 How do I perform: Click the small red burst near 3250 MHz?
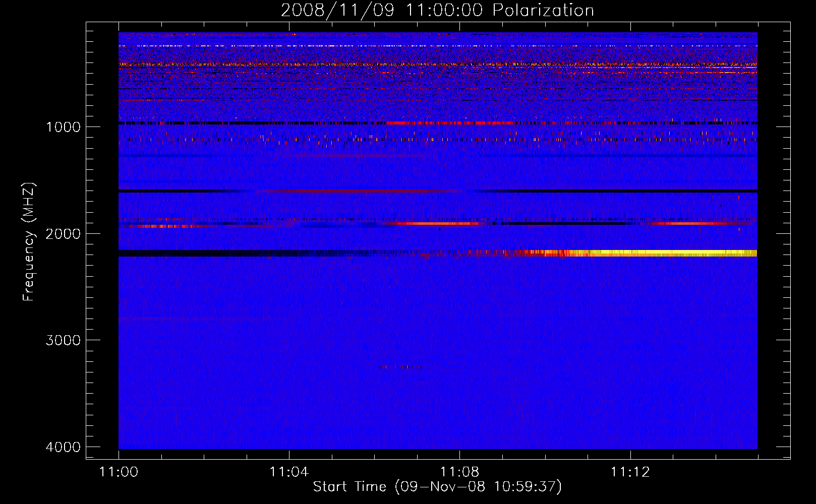click(399, 367)
